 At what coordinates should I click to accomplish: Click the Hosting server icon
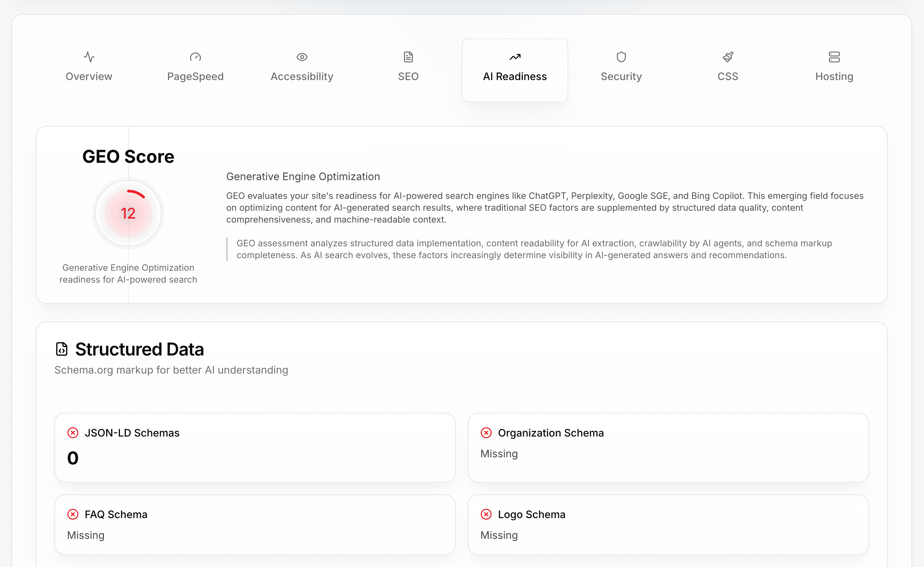coord(834,57)
